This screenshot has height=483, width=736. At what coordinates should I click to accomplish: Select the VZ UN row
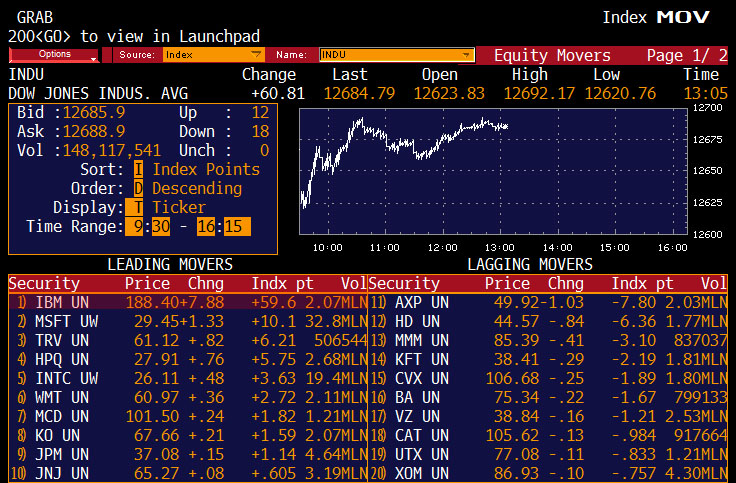[548, 416]
